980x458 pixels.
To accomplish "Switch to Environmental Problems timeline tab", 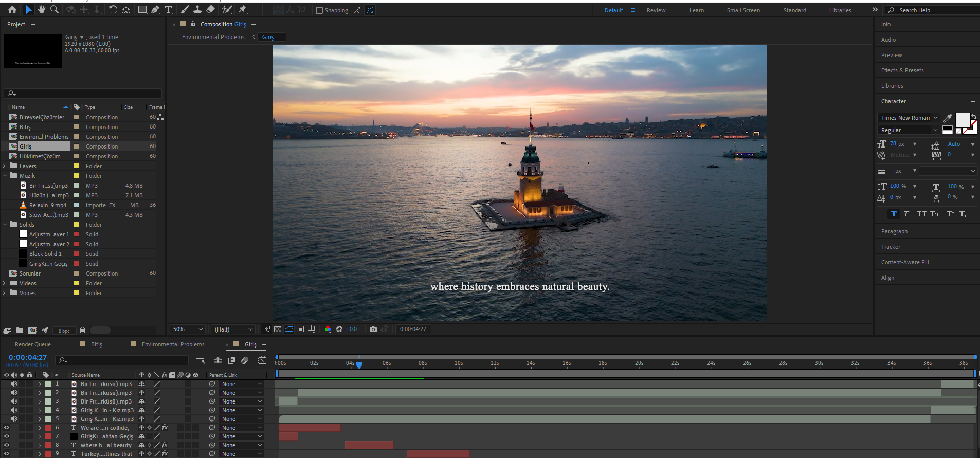I will (173, 344).
